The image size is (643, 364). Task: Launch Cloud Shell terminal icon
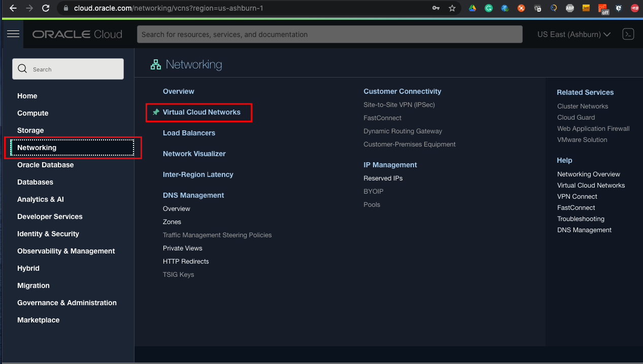click(628, 34)
